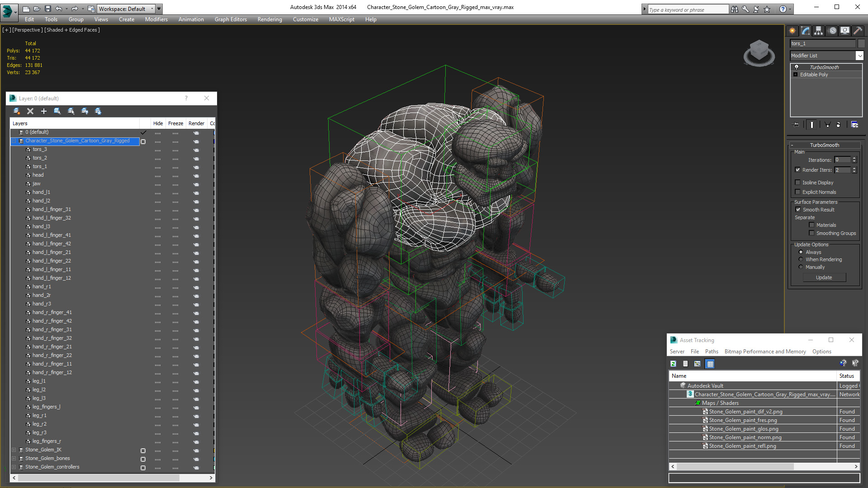
Task: Enable Separate by Materials checkbox
Action: click(x=811, y=225)
